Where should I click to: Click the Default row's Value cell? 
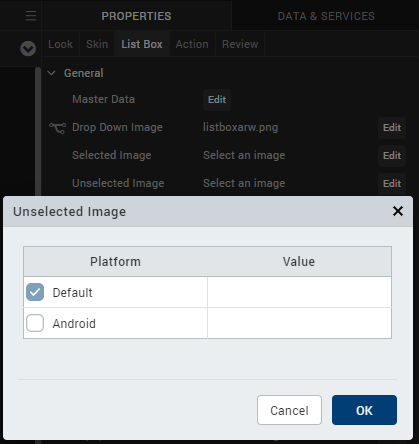pos(299,292)
